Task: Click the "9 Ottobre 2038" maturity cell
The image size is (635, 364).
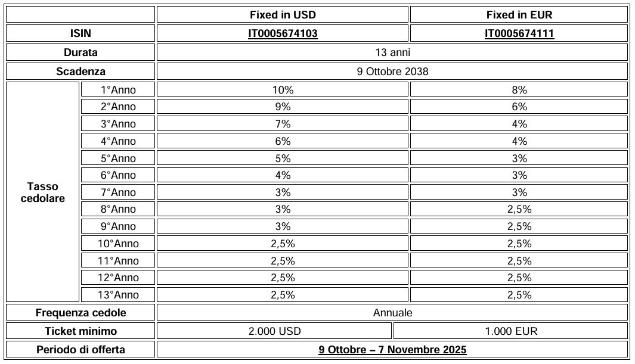Action: (x=392, y=71)
